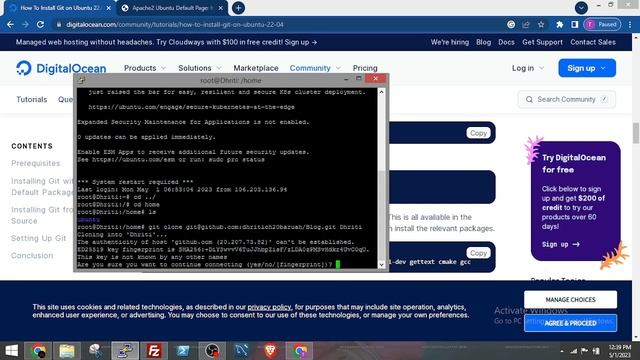Open the Blog link
Viewport: 640px width, 360px height.
(483, 42)
